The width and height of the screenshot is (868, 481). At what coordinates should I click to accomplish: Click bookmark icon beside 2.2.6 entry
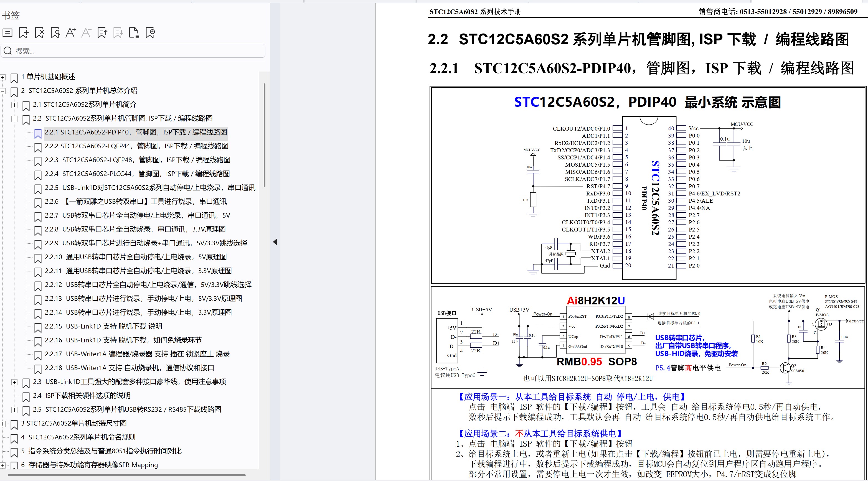(x=38, y=203)
